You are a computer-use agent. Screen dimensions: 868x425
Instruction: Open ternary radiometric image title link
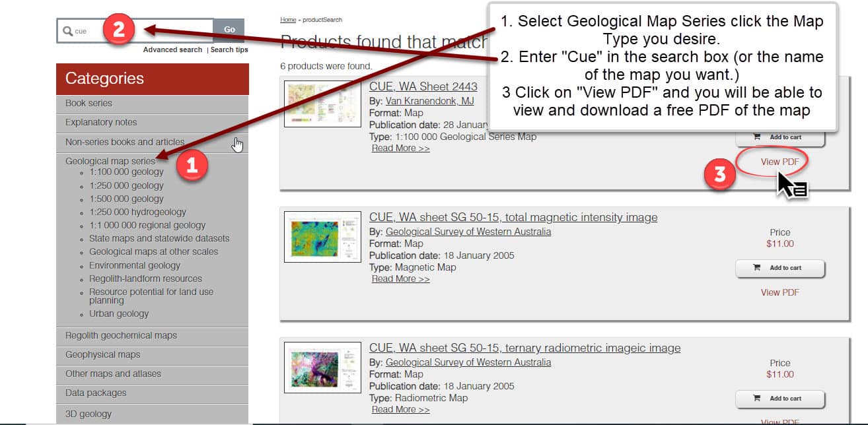point(524,348)
